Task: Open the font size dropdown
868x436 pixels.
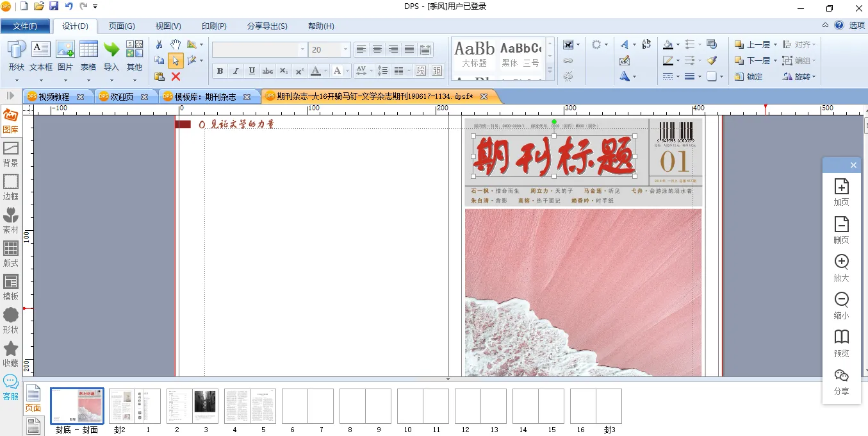Action: 346,49
